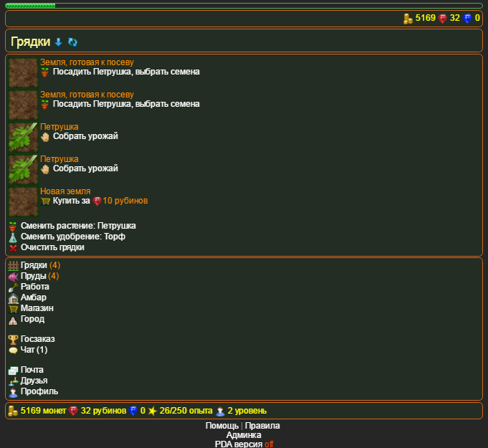Click seedling pot icon in second plot row
Image resolution: width=488 pixels, height=448 pixels.
(45, 105)
